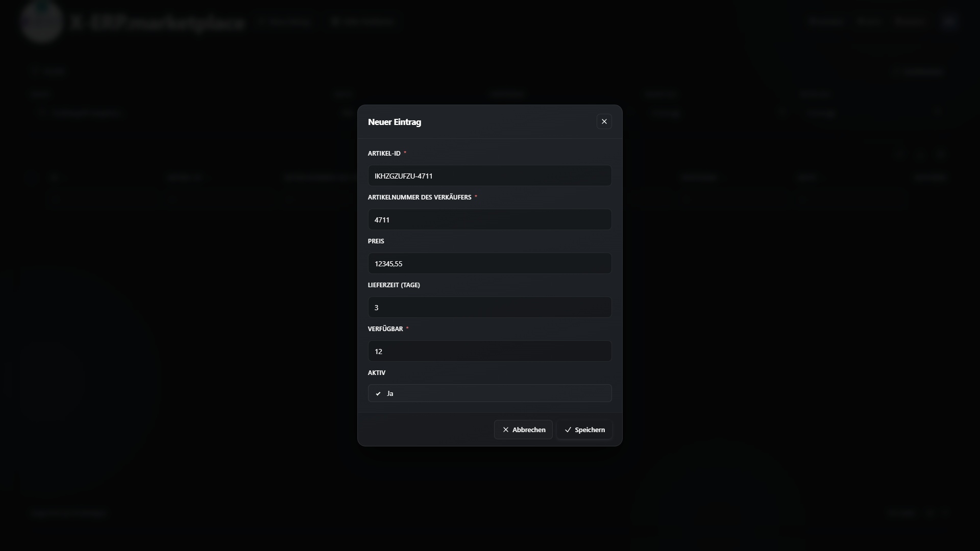Select the checkbox in the table header row
Screen dimensions: 980x551
[x=32, y=177]
